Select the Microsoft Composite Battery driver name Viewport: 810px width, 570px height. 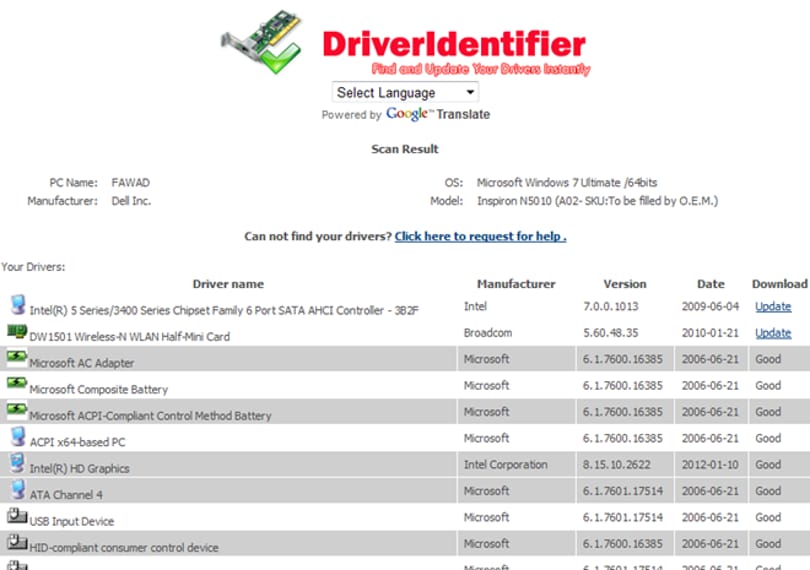tap(99, 390)
